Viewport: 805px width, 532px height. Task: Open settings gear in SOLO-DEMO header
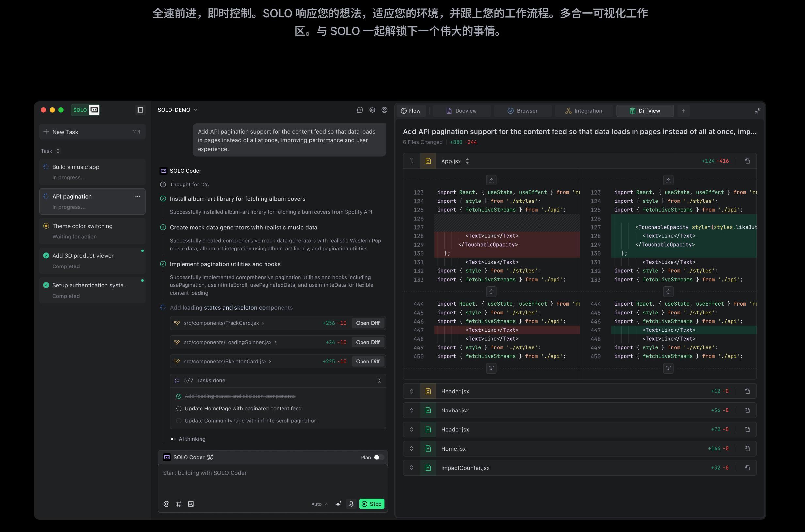point(372,110)
